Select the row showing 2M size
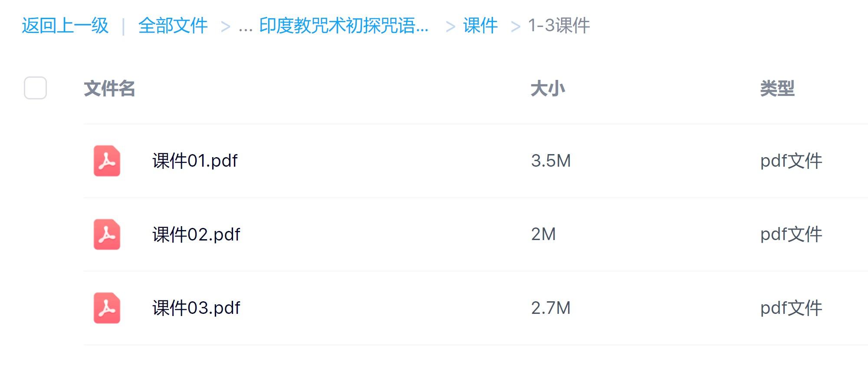The width and height of the screenshot is (868, 392). coord(543,234)
